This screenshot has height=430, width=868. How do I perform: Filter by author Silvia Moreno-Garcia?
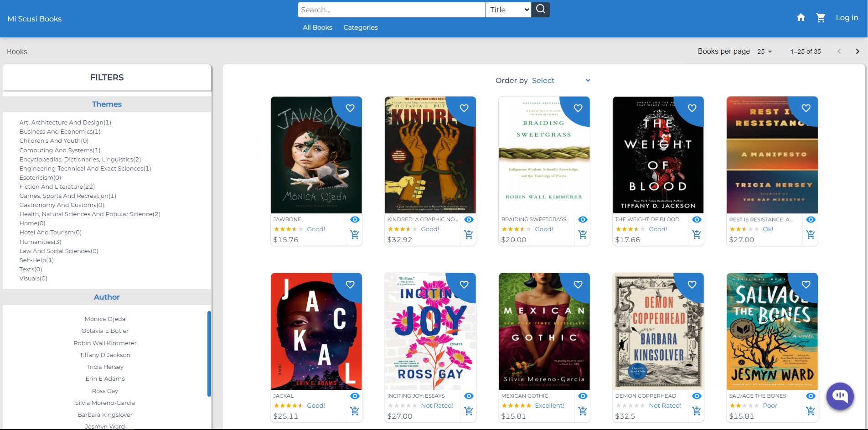(x=105, y=403)
